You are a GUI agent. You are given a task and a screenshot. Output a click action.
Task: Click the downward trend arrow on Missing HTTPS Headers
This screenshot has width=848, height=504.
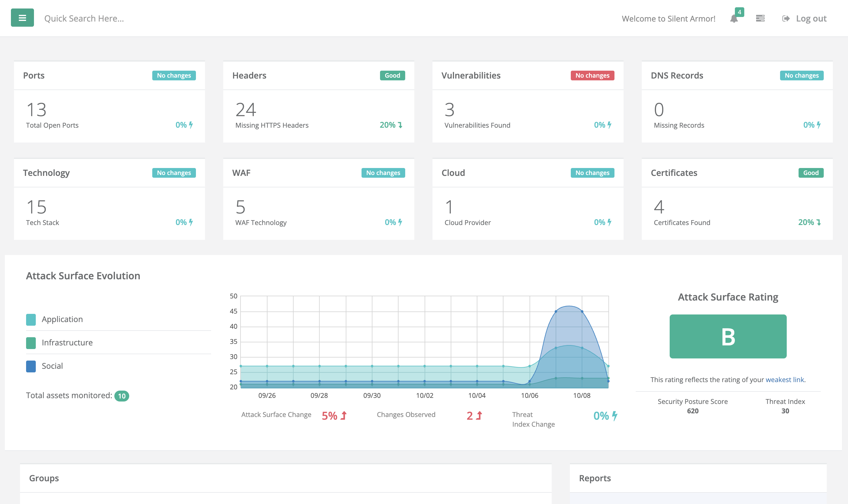(400, 125)
